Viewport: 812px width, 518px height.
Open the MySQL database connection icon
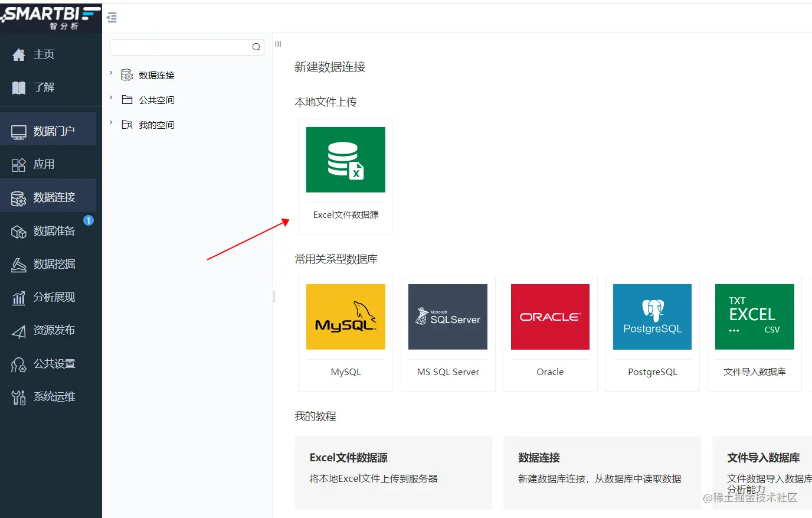point(345,317)
